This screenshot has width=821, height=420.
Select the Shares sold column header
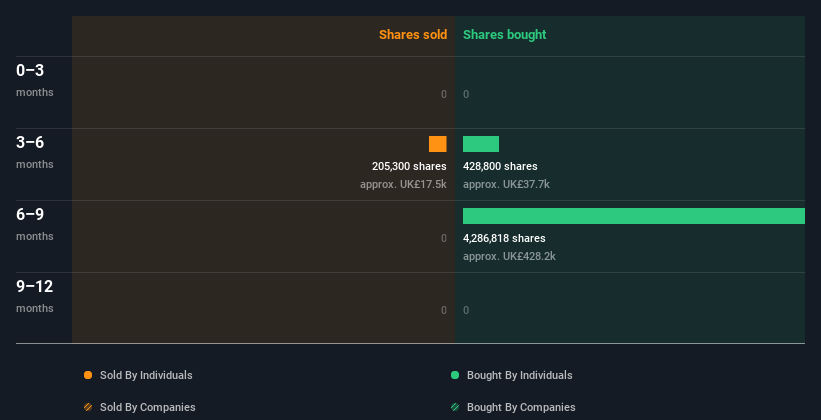click(413, 35)
